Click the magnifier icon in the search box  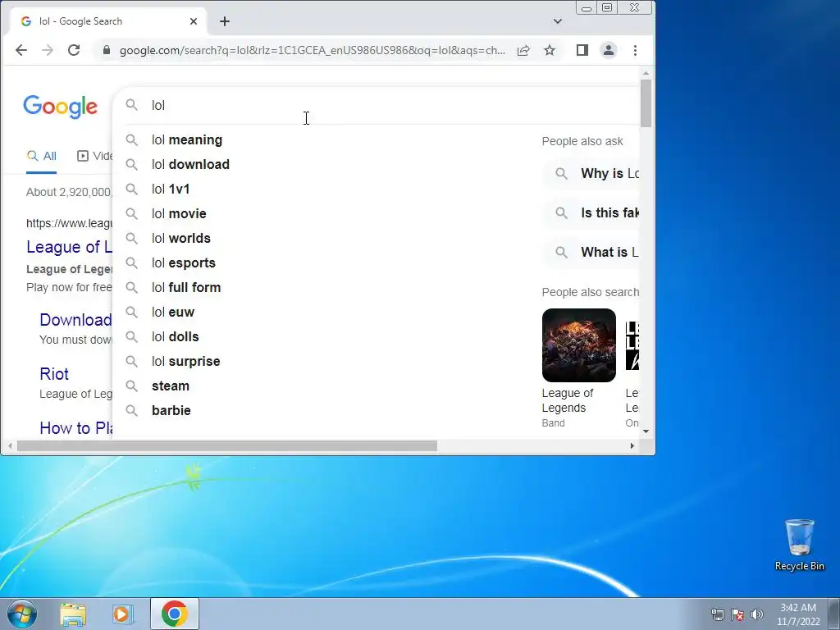(x=132, y=105)
